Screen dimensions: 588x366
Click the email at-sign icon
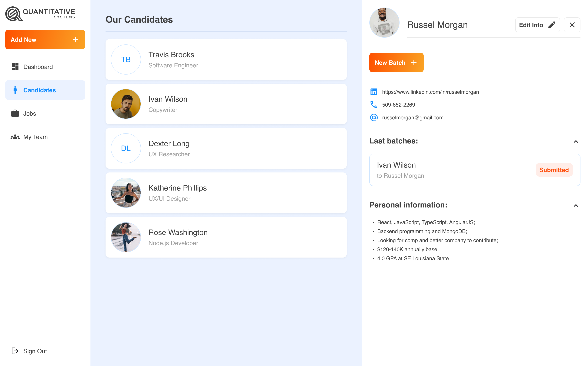point(374,118)
